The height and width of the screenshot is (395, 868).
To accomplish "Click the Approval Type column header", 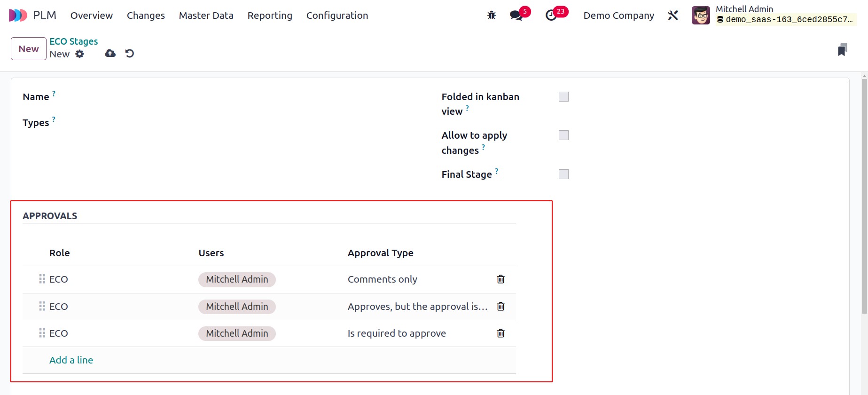I will point(381,253).
